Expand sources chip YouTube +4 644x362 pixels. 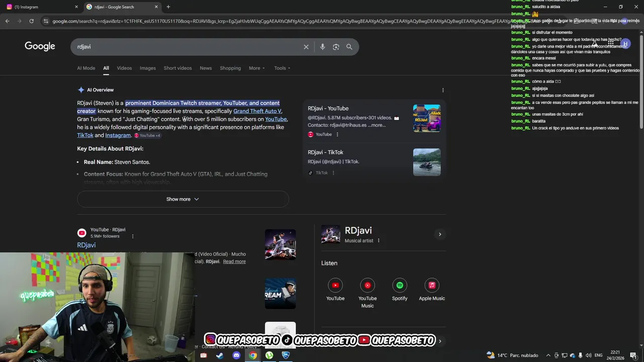pos(147,136)
